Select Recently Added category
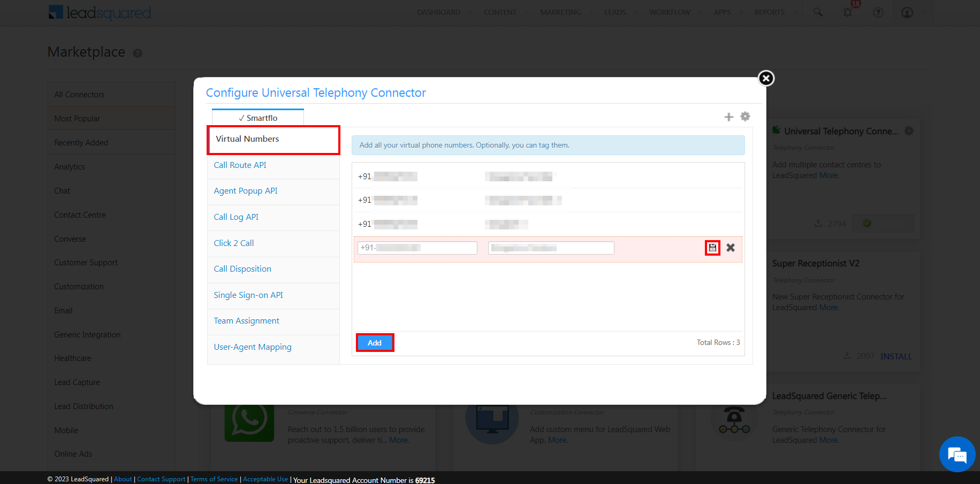This screenshot has width=980, height=484. pyautogui.click(x=111, y=143)
